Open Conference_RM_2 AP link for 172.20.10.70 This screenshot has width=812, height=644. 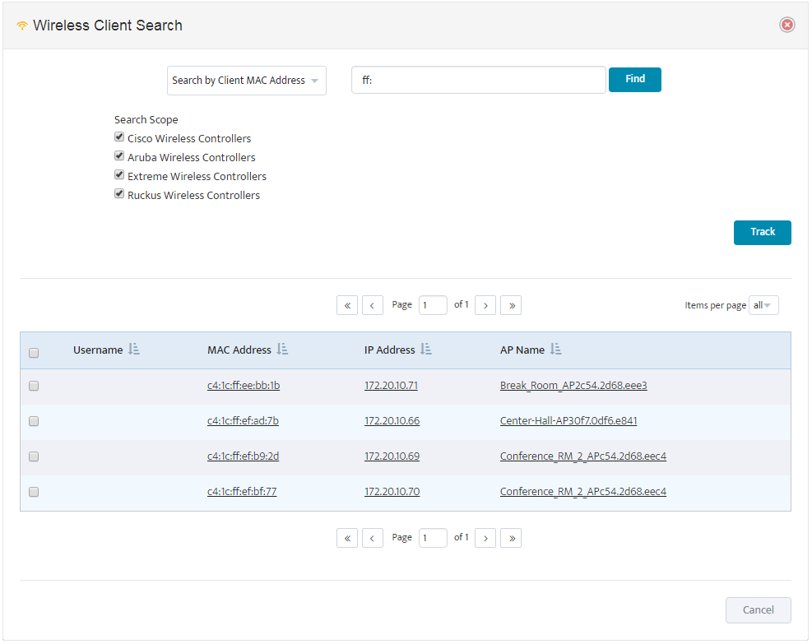coord(583,491)
